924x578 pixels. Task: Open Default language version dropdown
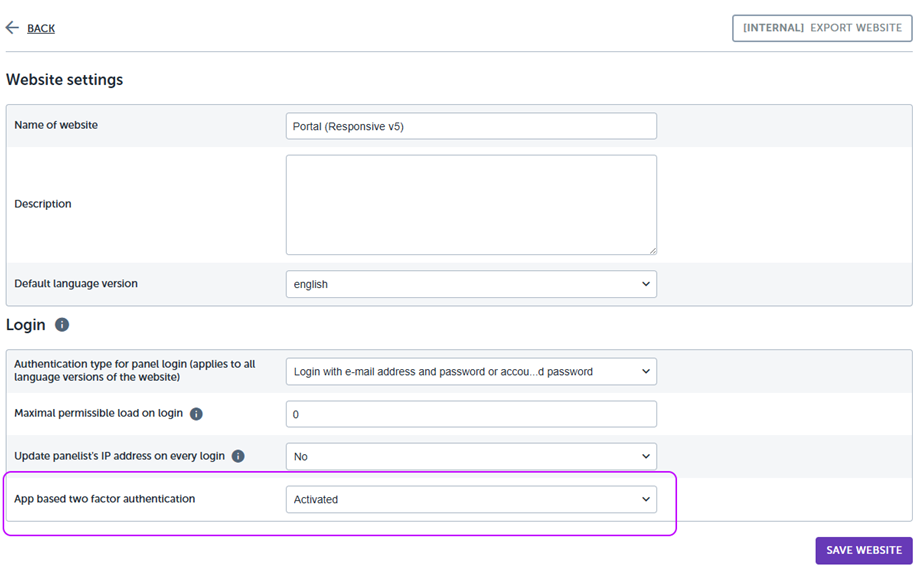pyautogui.click(x=471, y=284)
